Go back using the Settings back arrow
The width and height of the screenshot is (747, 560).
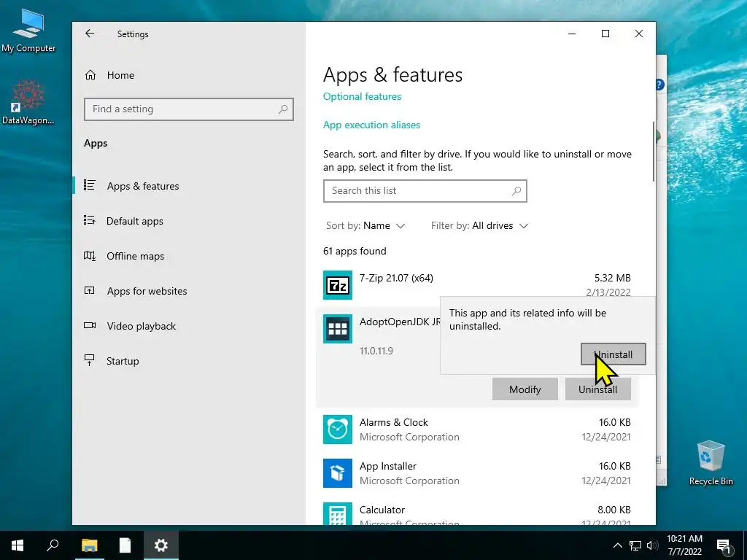coord(90,34)
